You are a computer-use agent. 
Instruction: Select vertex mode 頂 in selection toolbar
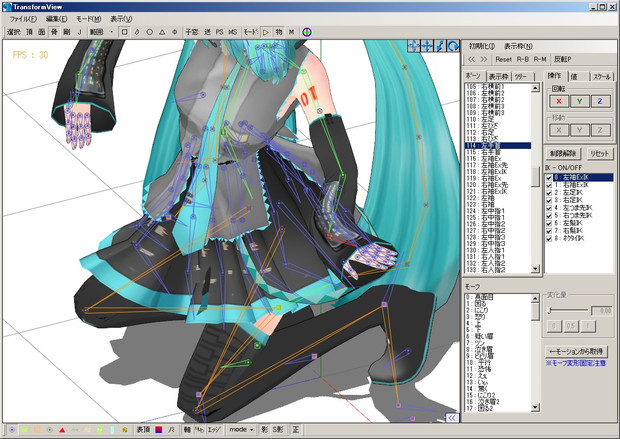[x=30, y=32]
